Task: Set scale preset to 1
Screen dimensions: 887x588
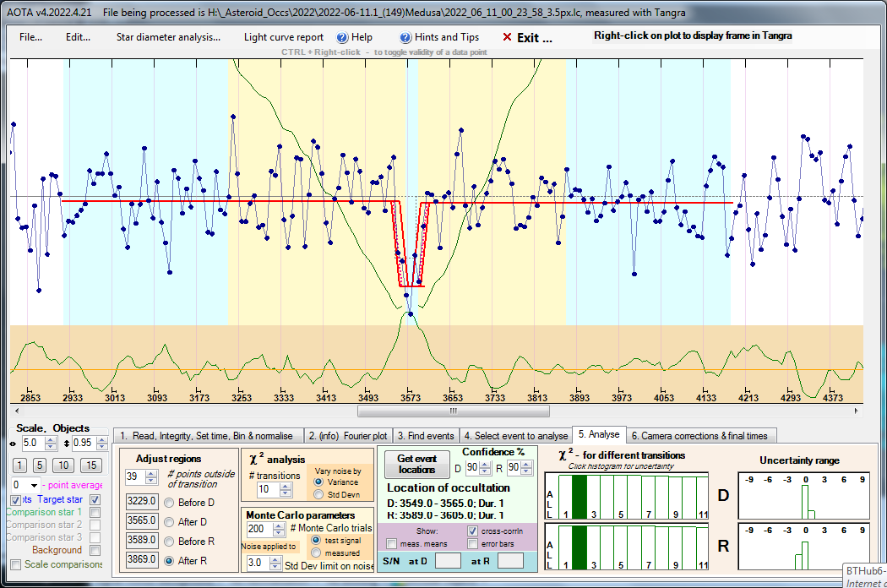Action: (x=19, y=465)
